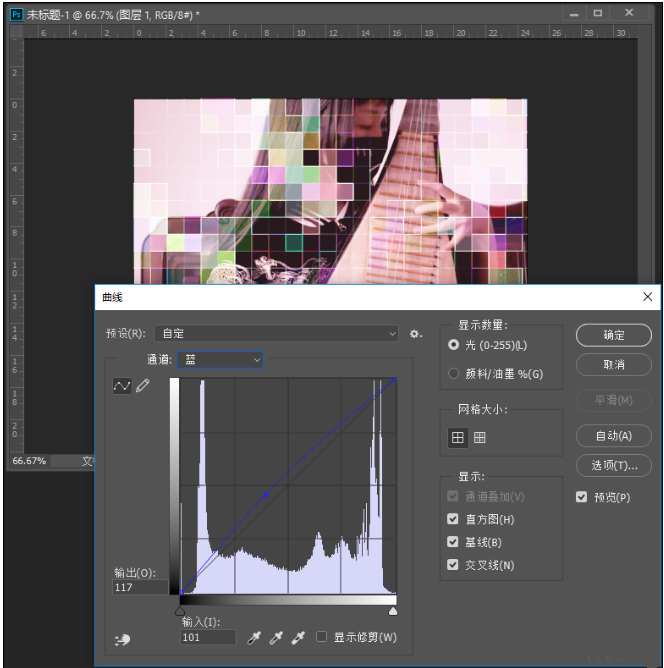664x668 pixels.
Task: Minimize the Photoshop document window
Action: (x=574, y=14)
